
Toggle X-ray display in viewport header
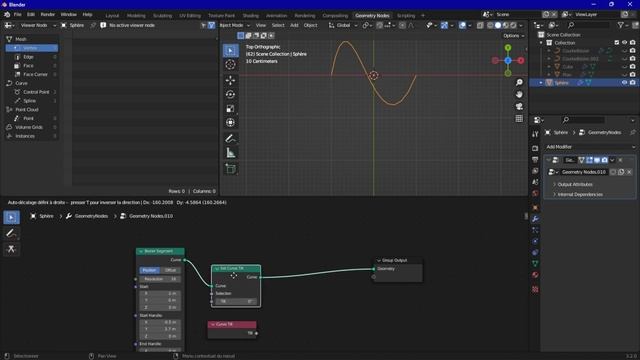pos(480,25)
